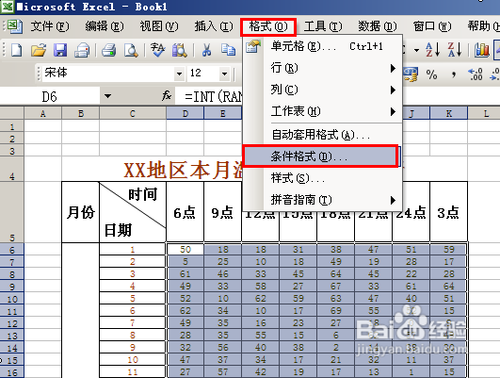Click the 6点 column heading cell
This screenshot has height=378, width=500.
click(185, 212)
